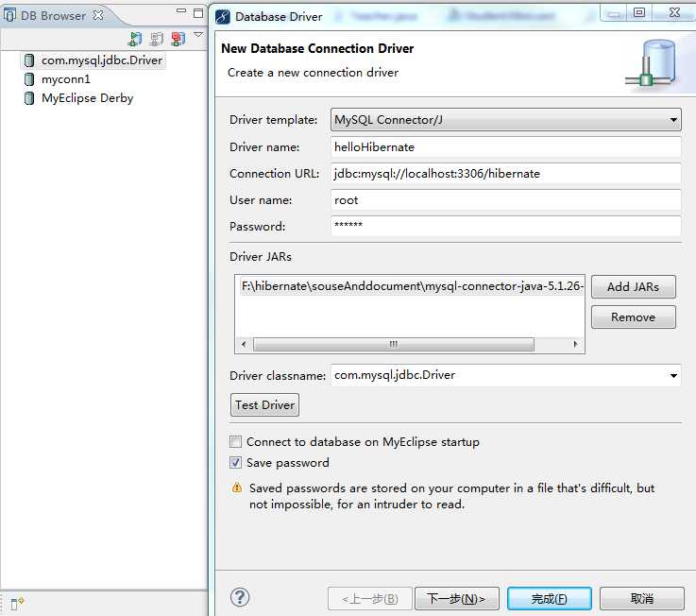Click the Connection URL field
This screenshot has height=616, width=696.
pyautogui.click(x=505, y=174)
